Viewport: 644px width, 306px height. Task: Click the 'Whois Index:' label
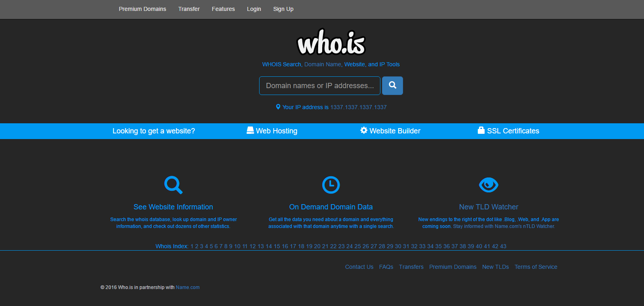(172, 246)
